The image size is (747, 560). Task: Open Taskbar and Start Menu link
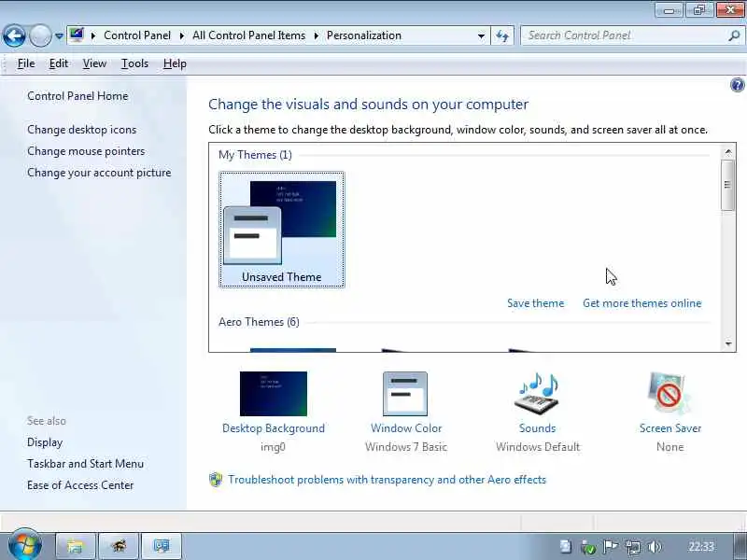tap(85, 464)
